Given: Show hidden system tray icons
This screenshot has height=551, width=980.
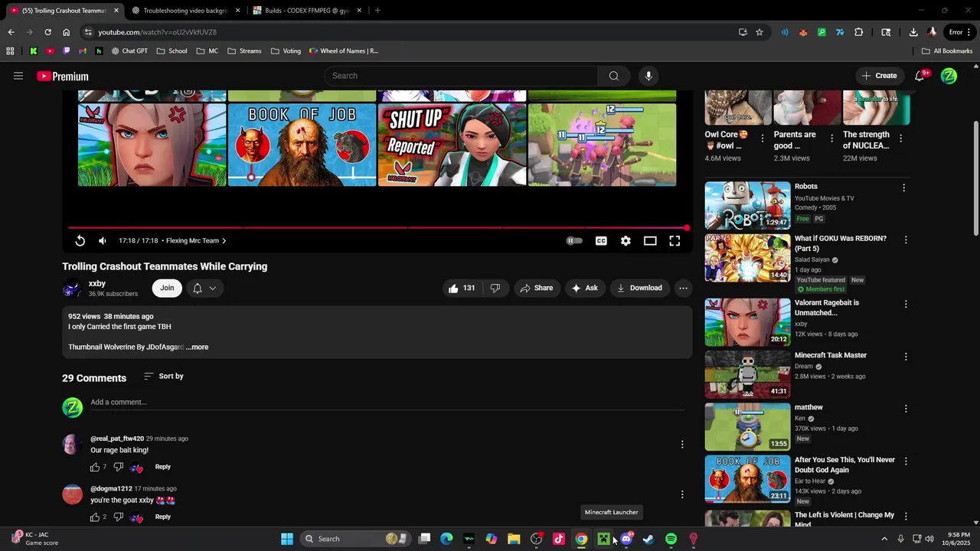Looking at the screenshot, I should click(884, 539).
